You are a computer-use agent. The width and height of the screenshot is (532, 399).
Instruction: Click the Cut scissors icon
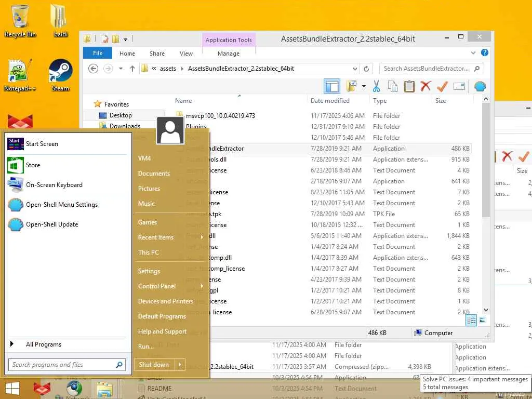[x=376, y=87]
